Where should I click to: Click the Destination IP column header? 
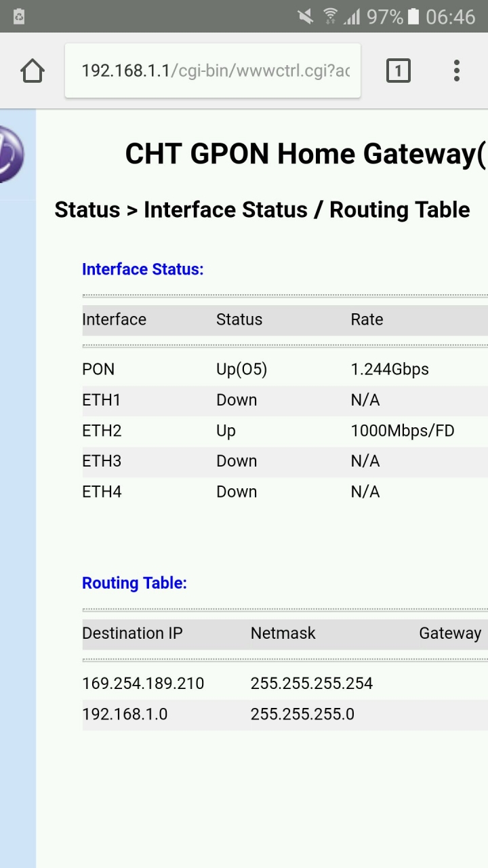pos(132,633)
